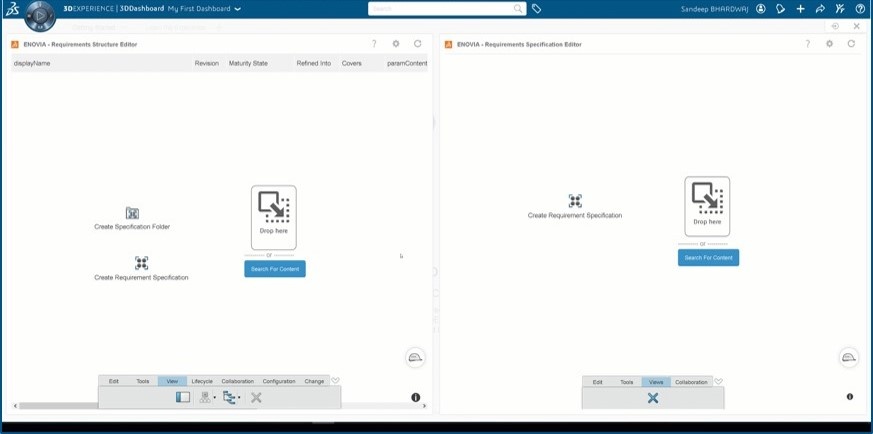Open the communities tools icon in top bar
This screenshot has height=434, width=873.
click(x=840, y=9)
